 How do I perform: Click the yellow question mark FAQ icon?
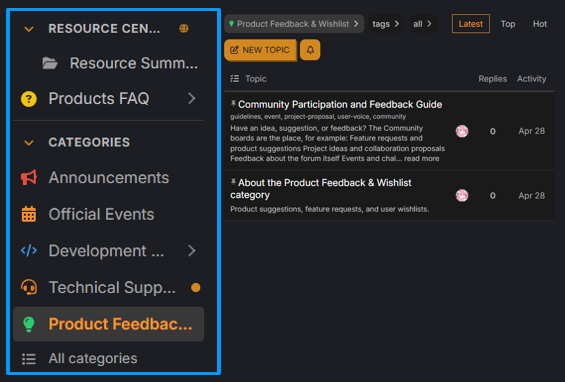[29, 99]
